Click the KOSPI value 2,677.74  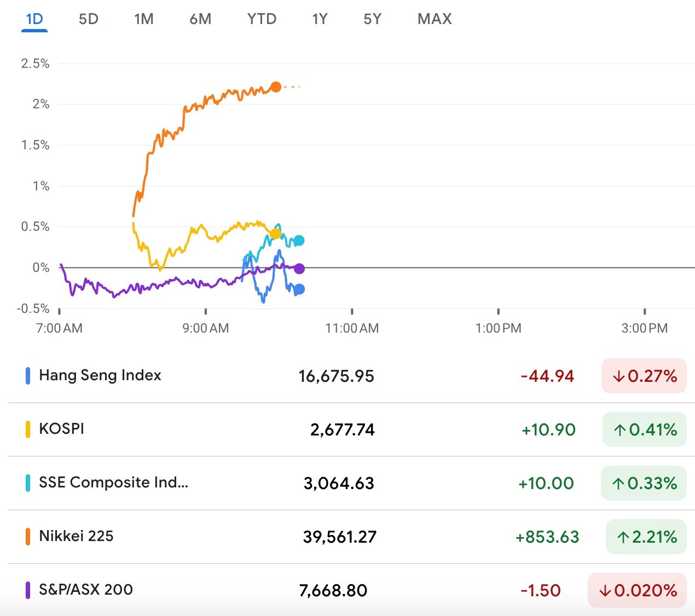tap(343, 430)
